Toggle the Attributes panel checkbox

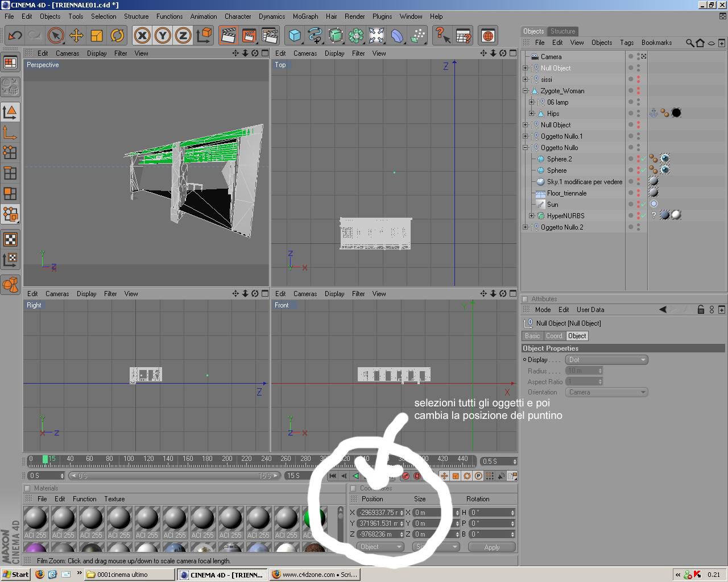click(525, 299)
